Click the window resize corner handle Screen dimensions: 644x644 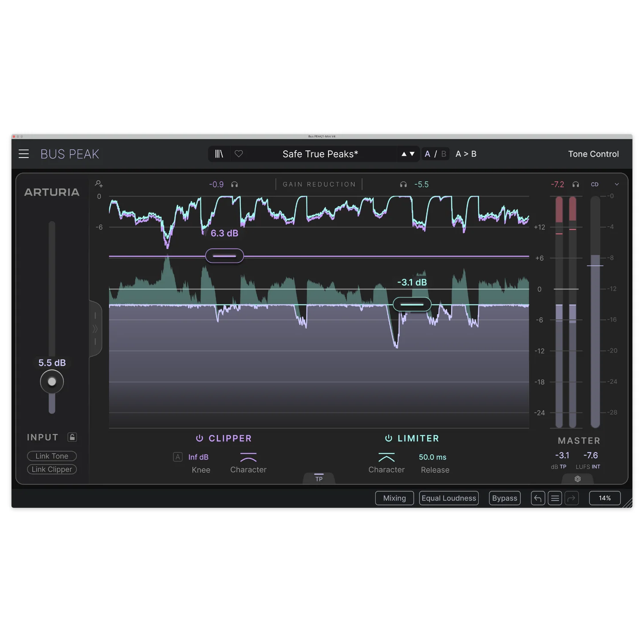tap(628, 503)
